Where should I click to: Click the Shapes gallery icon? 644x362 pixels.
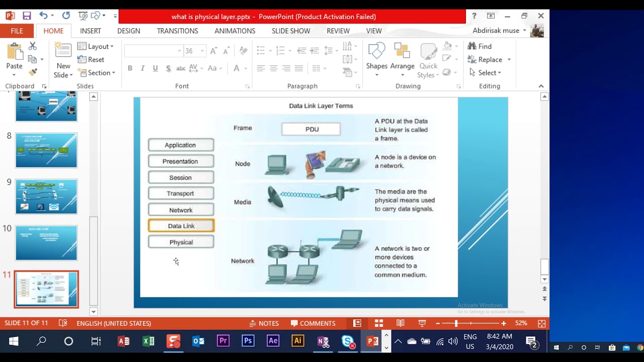tap(376, 51)
